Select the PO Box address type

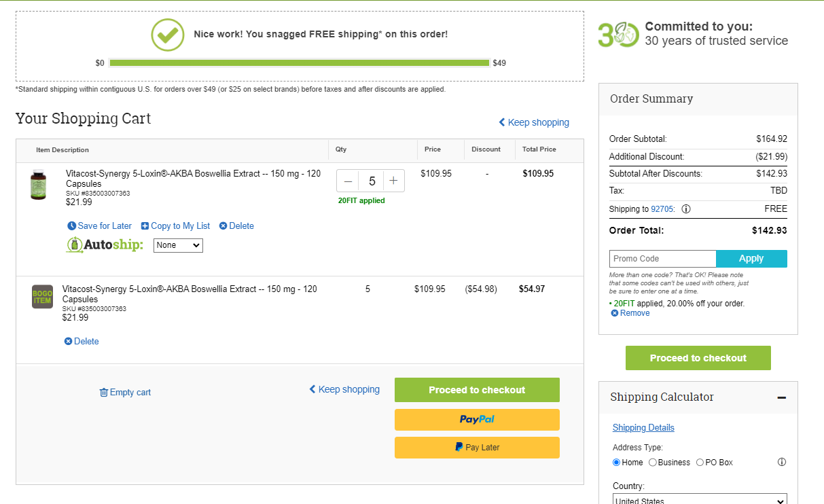[700, 463]
